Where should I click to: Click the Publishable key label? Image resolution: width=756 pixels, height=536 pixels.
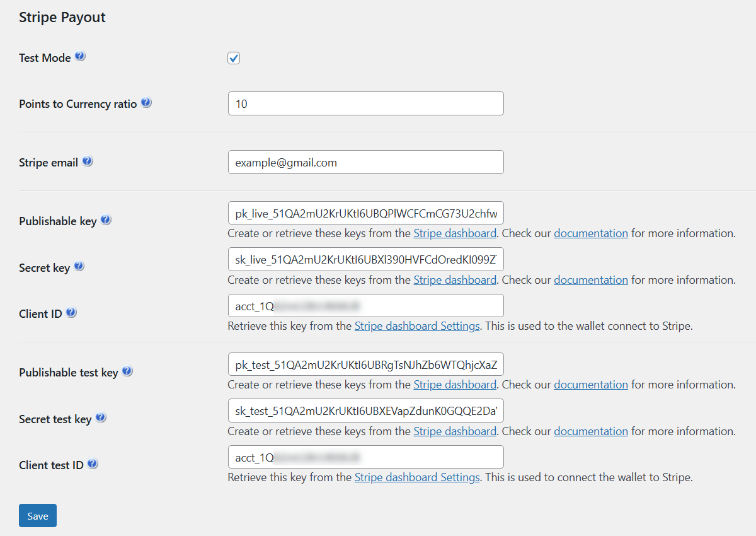coord(58,221)
